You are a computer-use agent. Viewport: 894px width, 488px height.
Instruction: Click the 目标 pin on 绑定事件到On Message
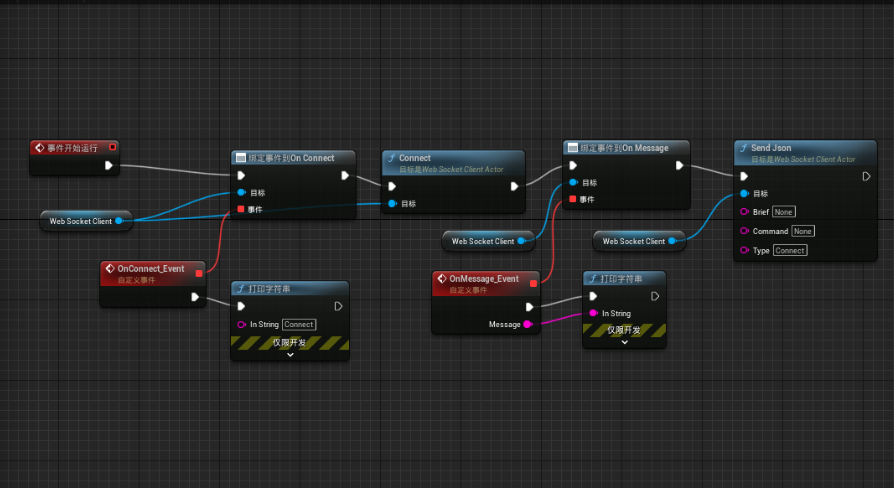tap(573, 182)
